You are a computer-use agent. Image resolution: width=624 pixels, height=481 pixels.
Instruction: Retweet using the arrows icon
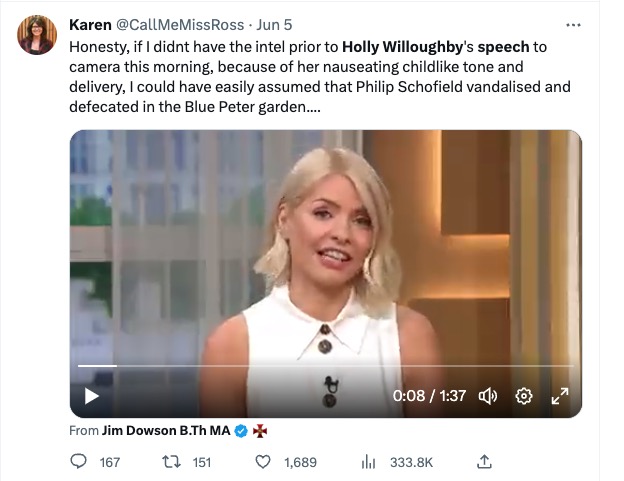click(x=172, y=462)
